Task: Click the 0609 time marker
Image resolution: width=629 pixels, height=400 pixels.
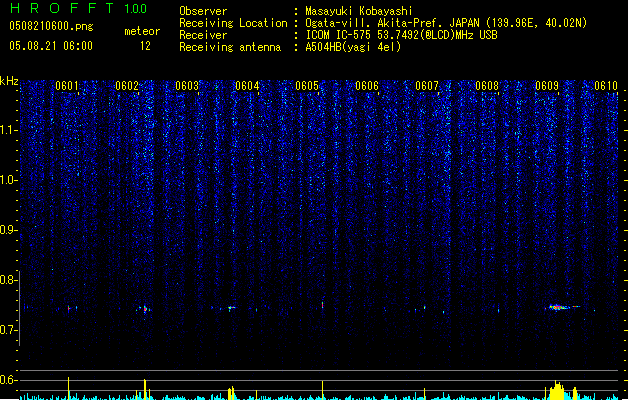Action: (x=547, y=86)
